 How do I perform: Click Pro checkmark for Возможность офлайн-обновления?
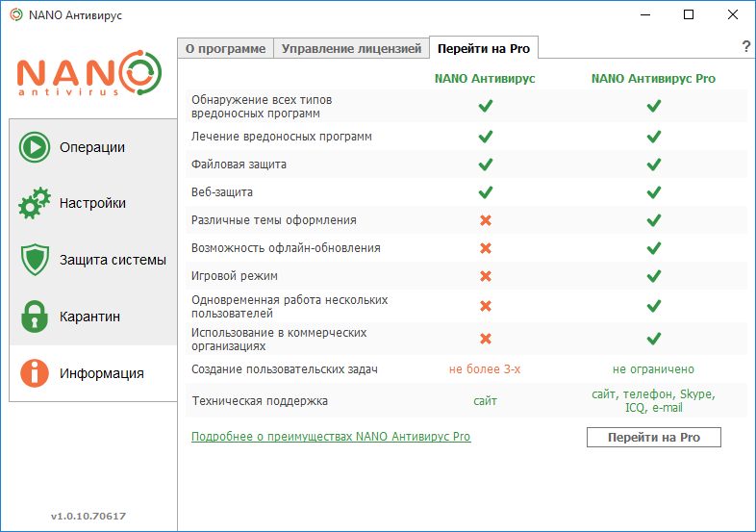pyautogui.click(x=654, y=248)
